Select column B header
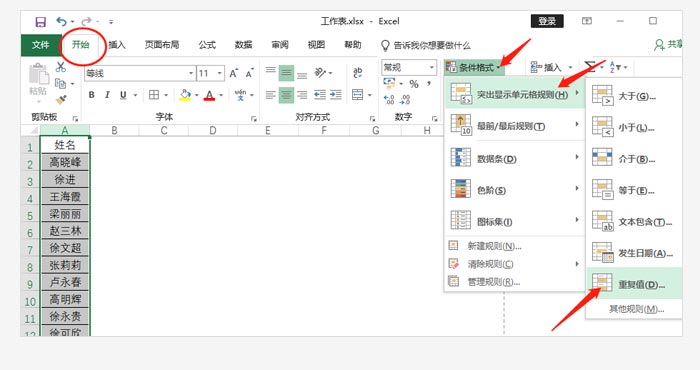The height and width of the screenshot is (370, 700). (x=114, y=130)
